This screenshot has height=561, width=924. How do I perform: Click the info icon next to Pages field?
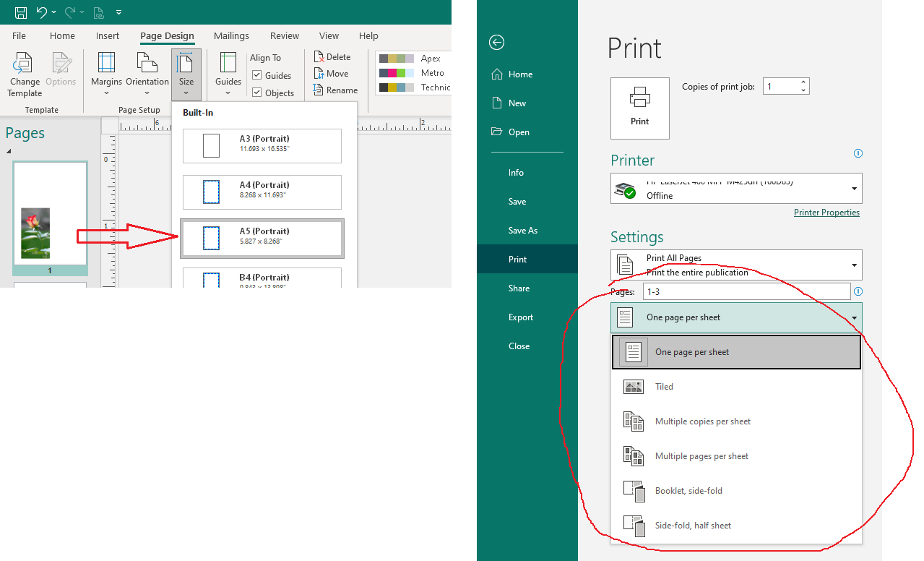click(858, 292)
